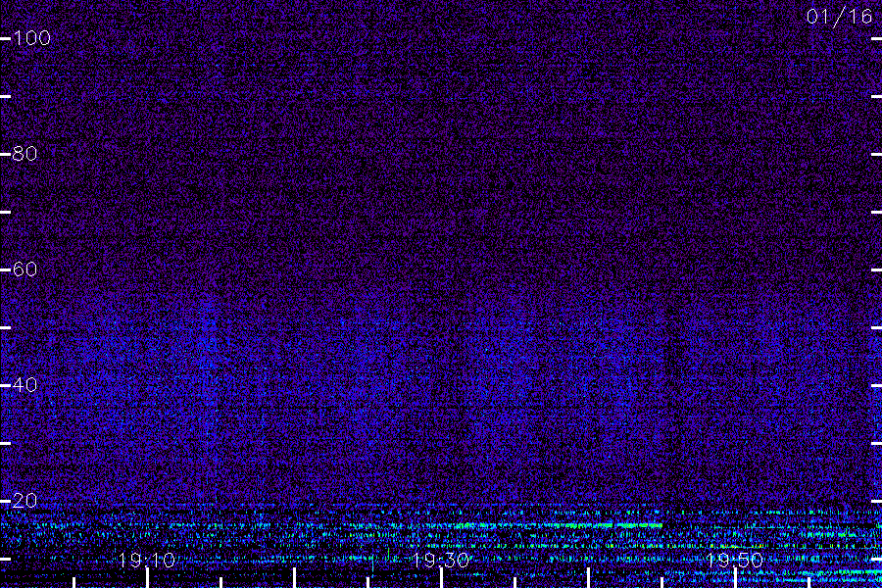The image size is (882, 588).
Task: Click the time label 19:50
Action: pos(734,561)
